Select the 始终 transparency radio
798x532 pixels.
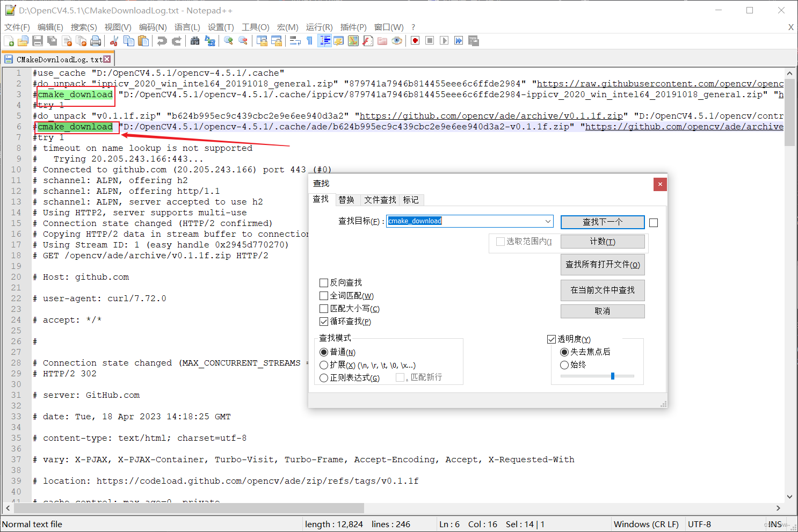tap(564, 365)
